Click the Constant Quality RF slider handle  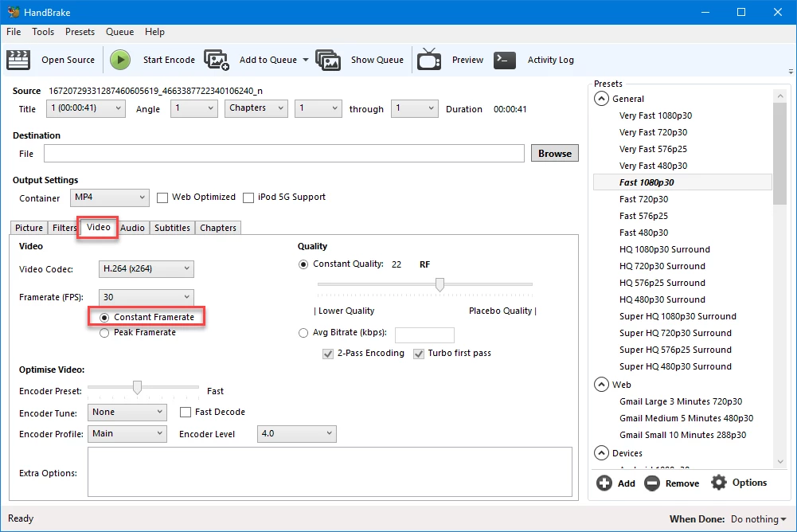tap(440, 284)
